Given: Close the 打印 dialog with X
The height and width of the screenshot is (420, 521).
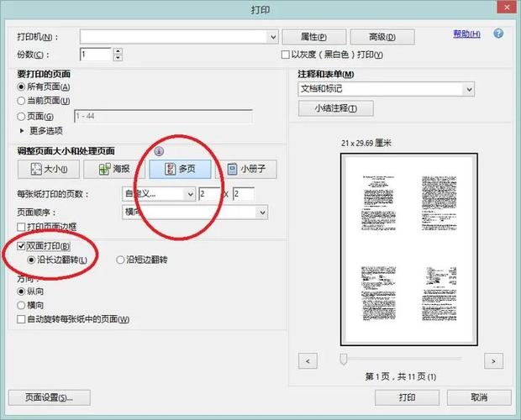Looking at the screenshot, I should (507, 7).
